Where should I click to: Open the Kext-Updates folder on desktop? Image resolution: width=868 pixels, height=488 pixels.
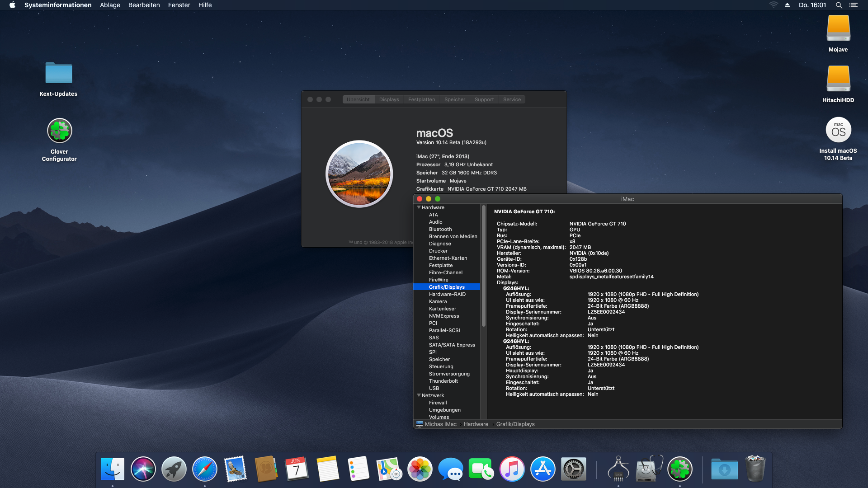[59, 73]
